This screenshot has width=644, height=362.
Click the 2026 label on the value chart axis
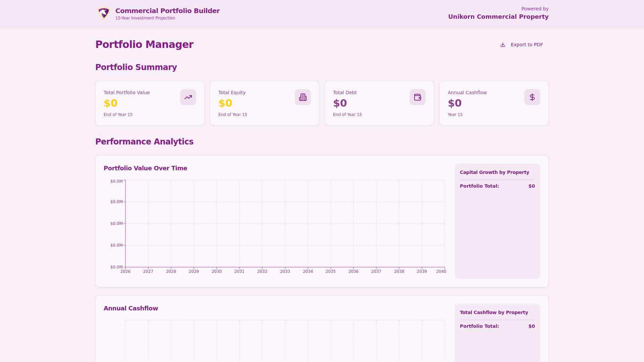(x=125, y=271)
